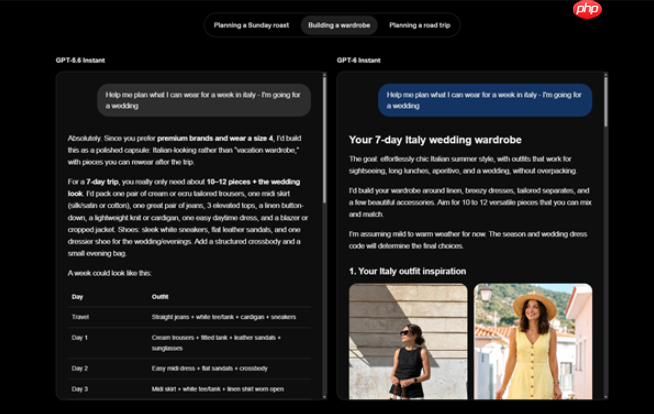The image size is (654, 414).
Task: Open the Planning a road trip tab
Action: click(x=420, y=25)
